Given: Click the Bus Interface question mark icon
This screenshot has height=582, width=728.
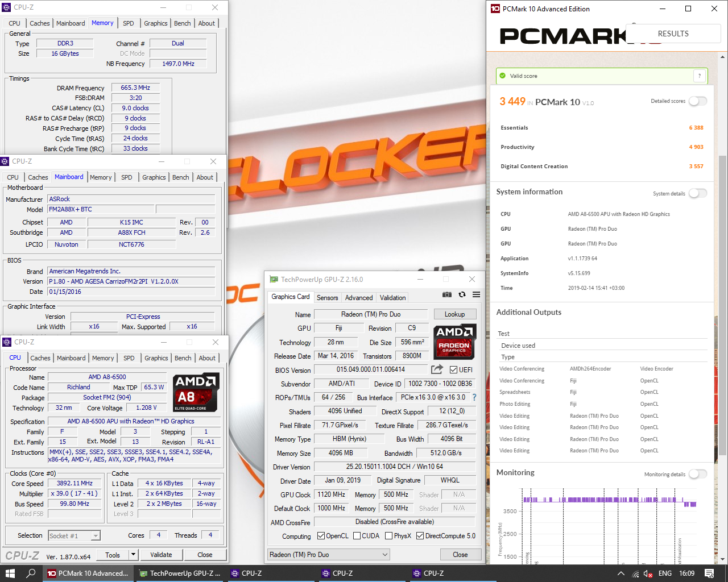Looking at the screenshot, I should pyautogui.click(x=474, y=397).
